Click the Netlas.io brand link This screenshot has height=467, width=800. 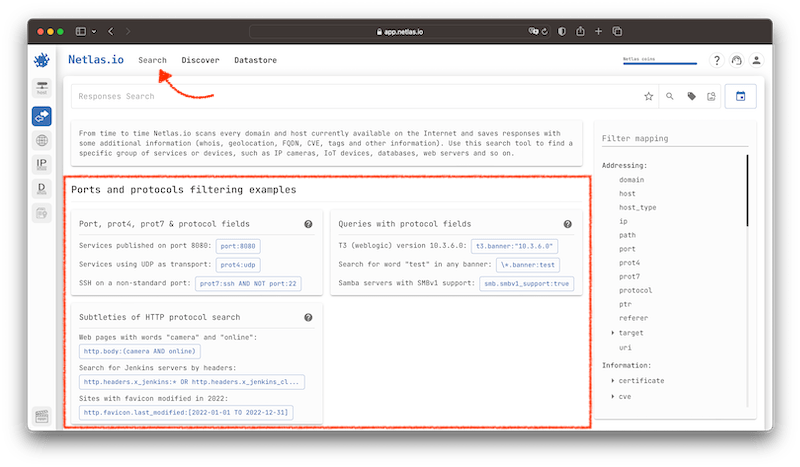[x=96, y=60]
